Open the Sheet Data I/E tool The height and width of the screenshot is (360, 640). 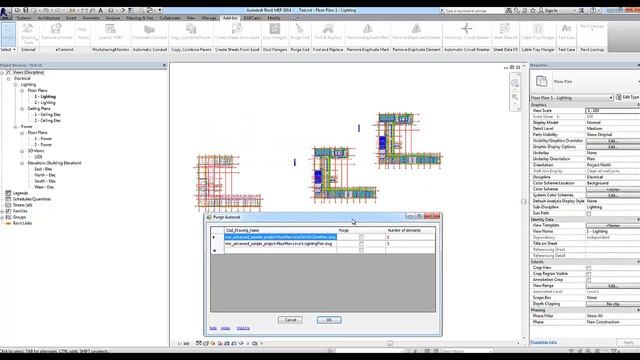click(505, 32)
